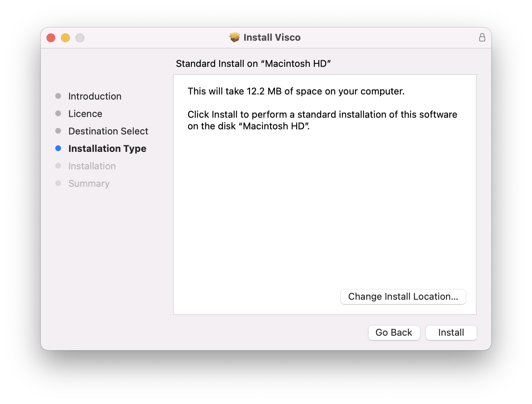Close the Install Visco window
Image resolution: width=532 pixels, height=404 pixels.
tap(51, 38)
